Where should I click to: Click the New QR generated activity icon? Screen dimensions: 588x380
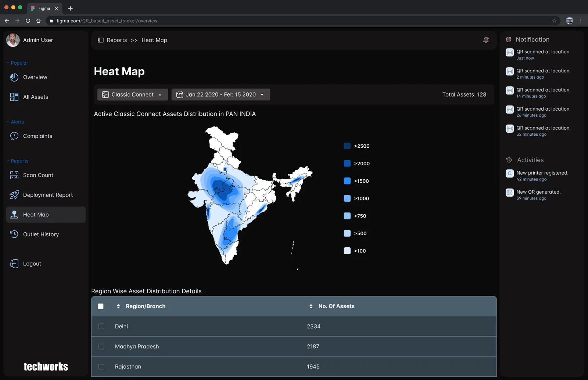pyautogui.click(x=509, y=193)
